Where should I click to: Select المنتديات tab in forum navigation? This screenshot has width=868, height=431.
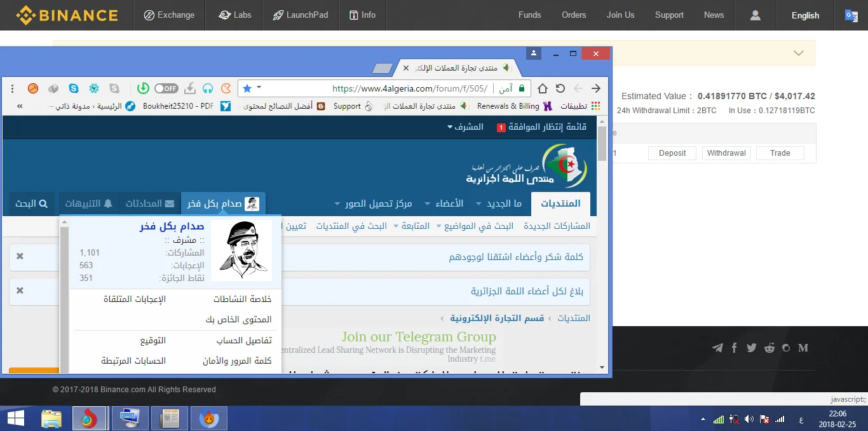point(560,203)
